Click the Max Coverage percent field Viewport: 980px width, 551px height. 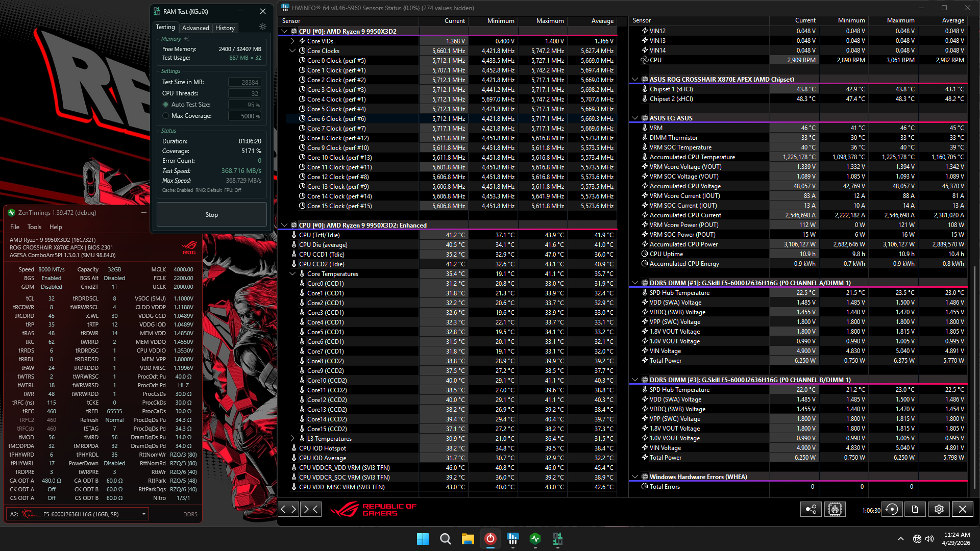click(x=244, y=116)
